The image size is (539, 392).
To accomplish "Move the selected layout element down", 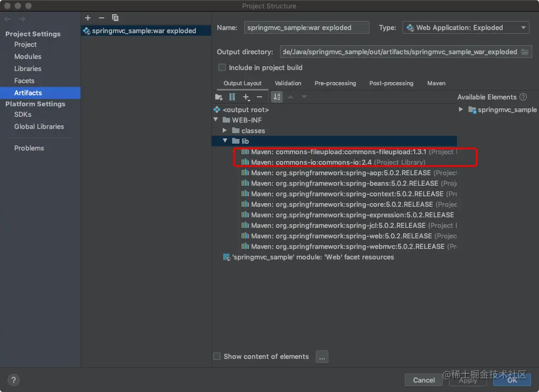I will click(x=304, y=97).
